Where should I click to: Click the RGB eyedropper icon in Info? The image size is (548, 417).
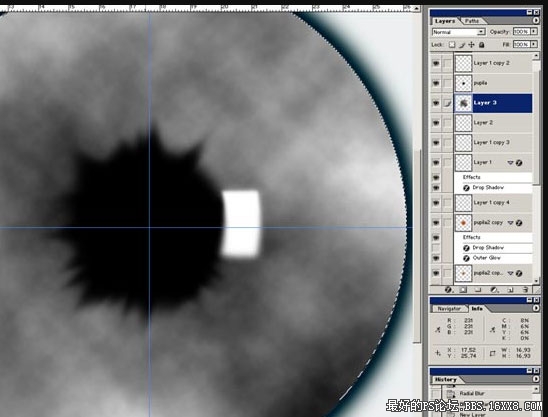pos(438,329)
